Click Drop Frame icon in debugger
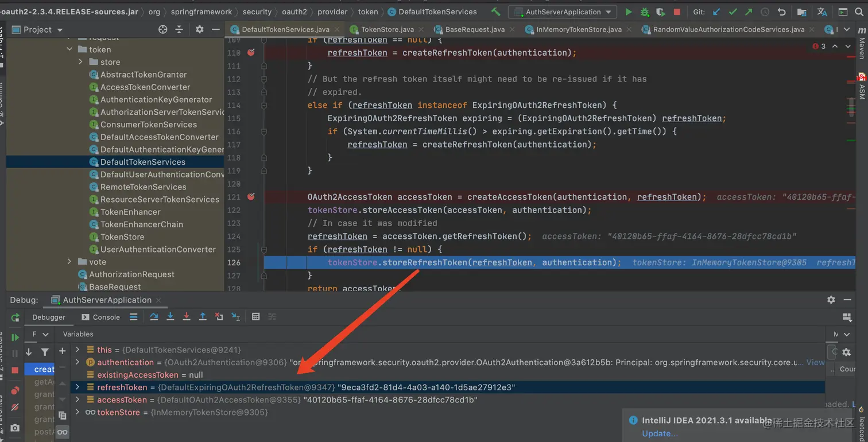This screenshot has width=868, height=442. 219,317
